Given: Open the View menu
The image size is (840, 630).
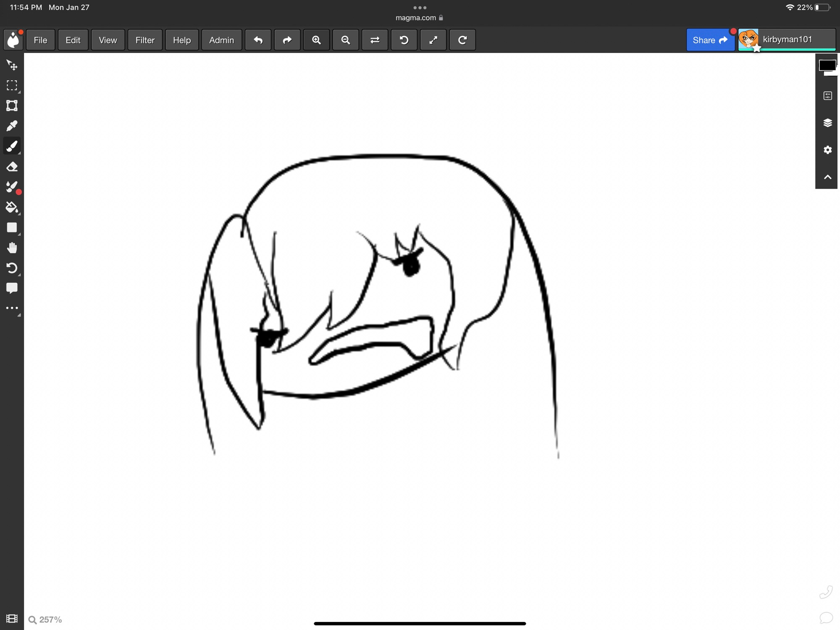Looking at the screenshot, I should [x=108, y=40].
